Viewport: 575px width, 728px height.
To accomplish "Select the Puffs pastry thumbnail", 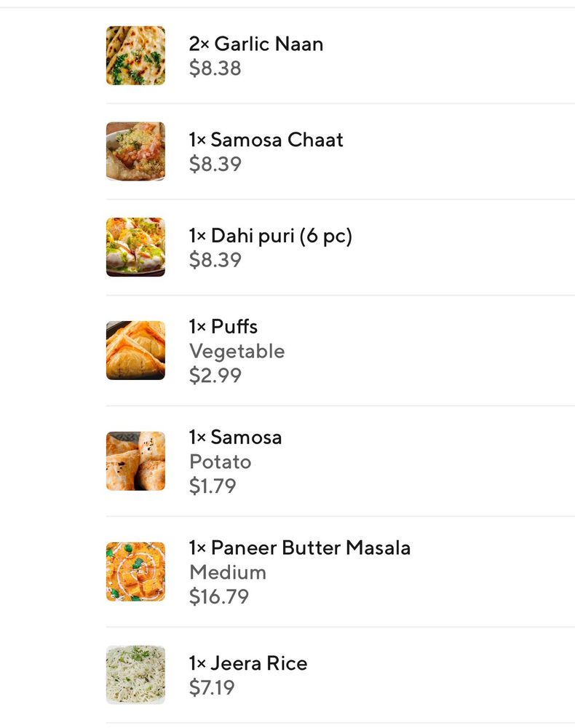I will [135, 350].
